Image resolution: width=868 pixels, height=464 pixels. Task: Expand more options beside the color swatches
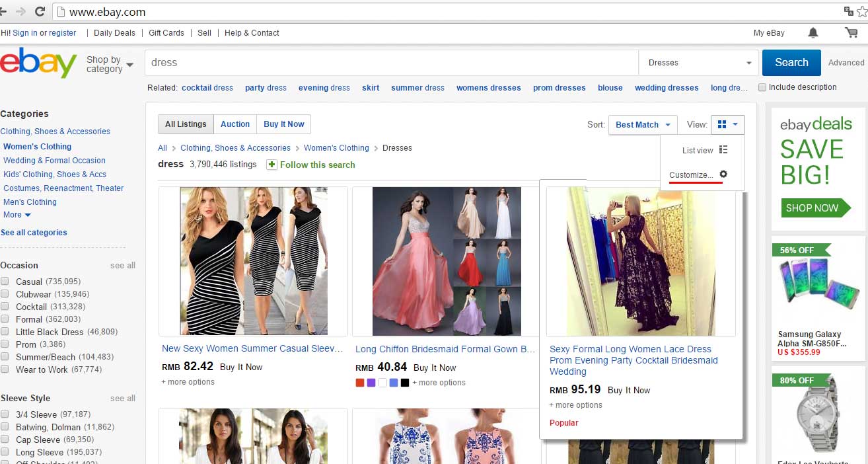tap(439, 383)
